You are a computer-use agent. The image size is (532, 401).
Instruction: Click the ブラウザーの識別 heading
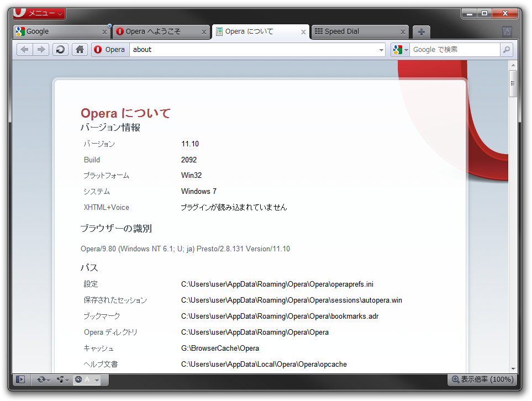click(116, 228)
